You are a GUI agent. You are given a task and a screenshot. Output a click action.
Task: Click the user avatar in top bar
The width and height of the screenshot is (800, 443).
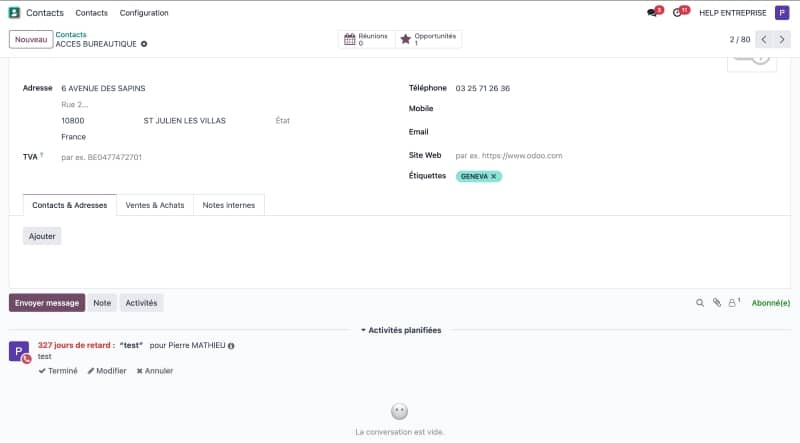782,13
